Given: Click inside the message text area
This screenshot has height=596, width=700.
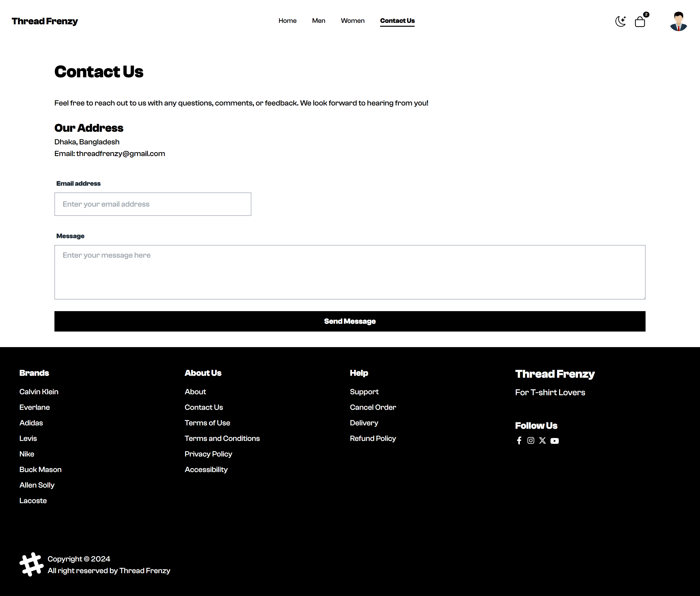Looking at the screenshot, I should pyautogui.click(x=350, y=272).
